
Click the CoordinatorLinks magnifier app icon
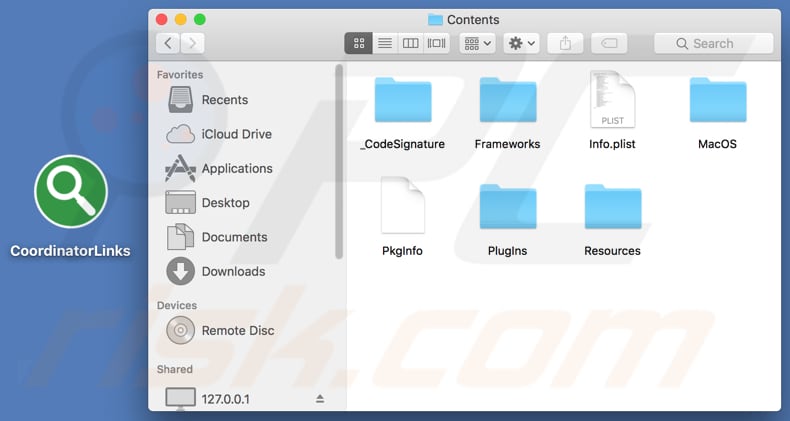pyautogui.click(x=71, y=191)
